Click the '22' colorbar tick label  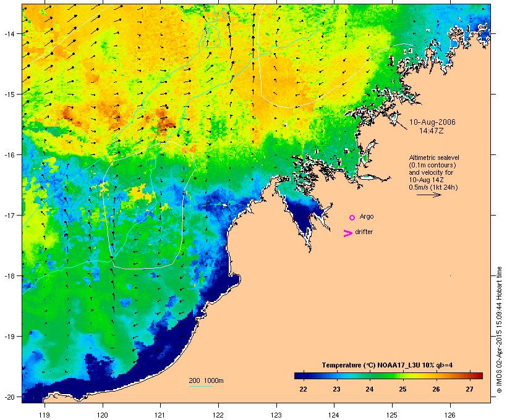[x=303, y=389]
